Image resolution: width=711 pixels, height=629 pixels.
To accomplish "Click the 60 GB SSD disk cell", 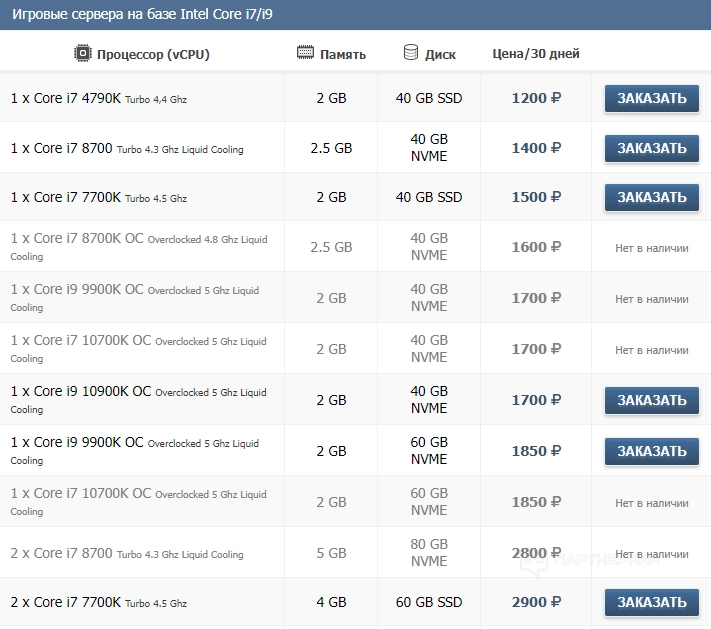I will tap(429, 602).
